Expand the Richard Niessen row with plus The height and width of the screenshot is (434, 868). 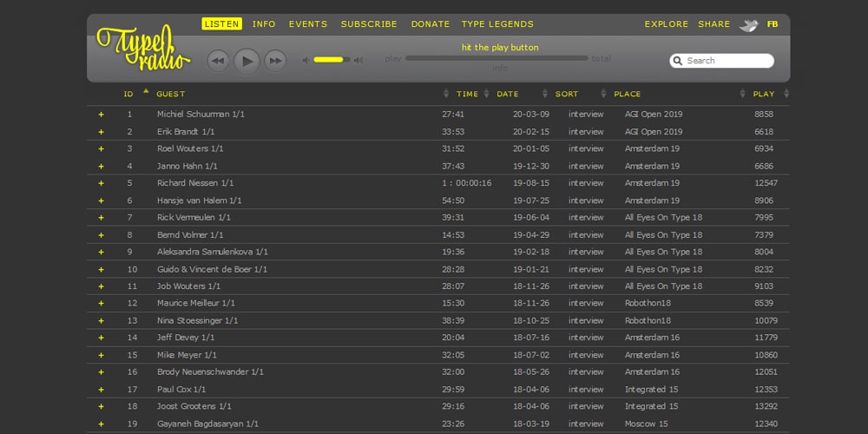tap(101, 183)
